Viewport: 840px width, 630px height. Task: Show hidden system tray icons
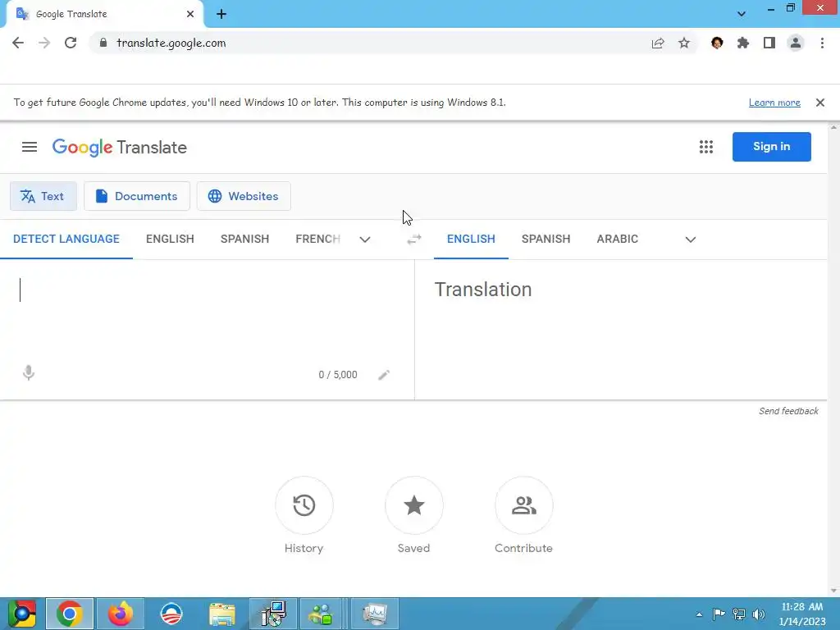699,614
